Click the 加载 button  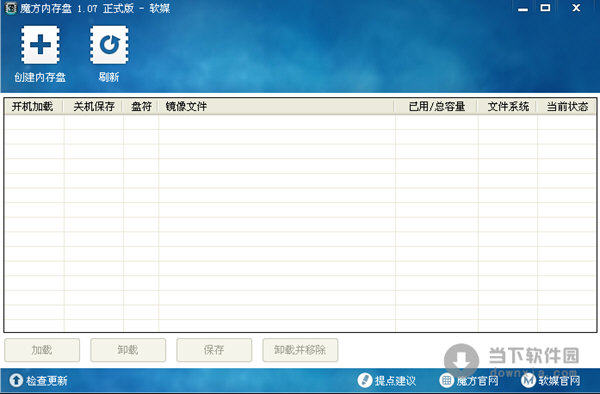[42, 350]
